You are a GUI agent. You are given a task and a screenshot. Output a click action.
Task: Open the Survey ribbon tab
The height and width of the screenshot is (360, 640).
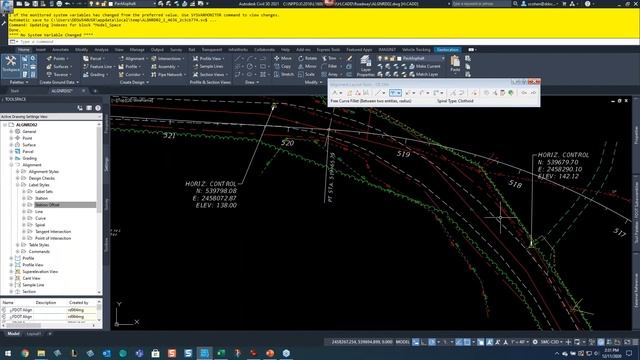tap(176, 50)
